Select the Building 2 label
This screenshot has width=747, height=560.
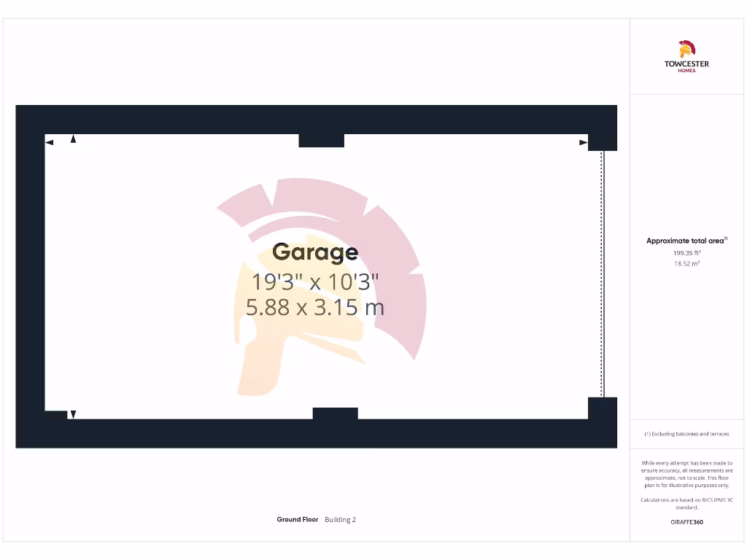340,520
